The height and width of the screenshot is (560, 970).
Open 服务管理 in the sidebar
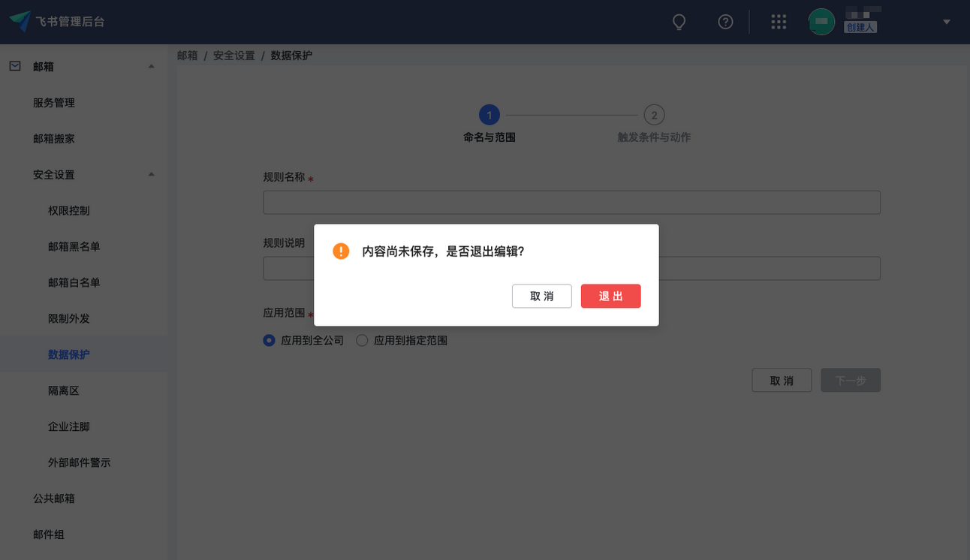54,103
